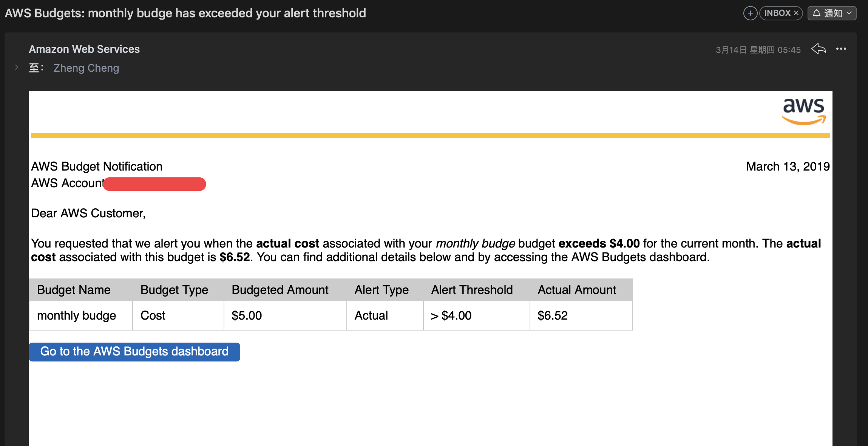Click the Alert Threshold column header
This screenshot has height=446, width=868.
coord(472,290)
